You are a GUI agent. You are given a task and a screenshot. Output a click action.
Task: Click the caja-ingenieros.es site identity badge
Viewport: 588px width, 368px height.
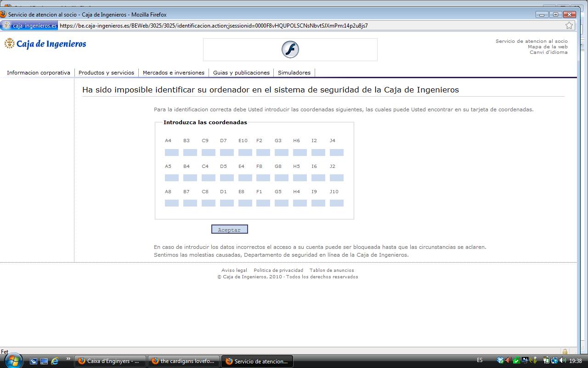pos(29,26)
